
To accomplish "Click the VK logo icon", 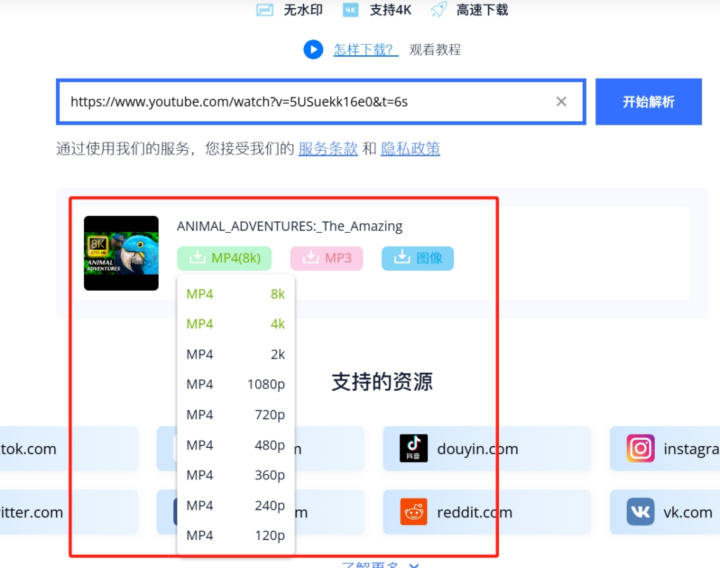I will 641,512.
